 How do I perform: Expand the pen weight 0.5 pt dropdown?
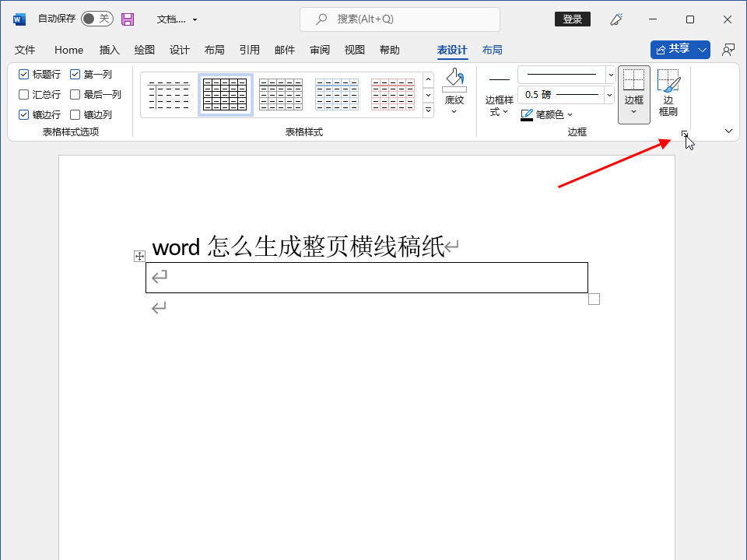[x=610, y=95]
